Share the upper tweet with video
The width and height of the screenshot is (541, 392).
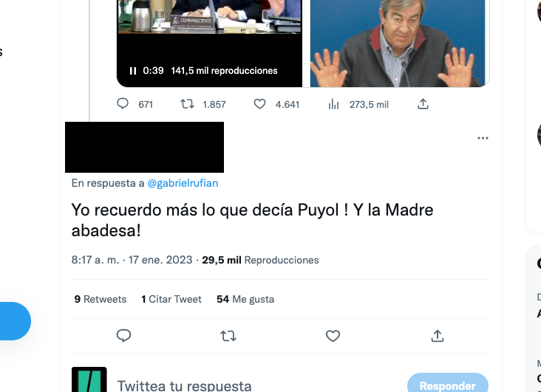(423, 104)
